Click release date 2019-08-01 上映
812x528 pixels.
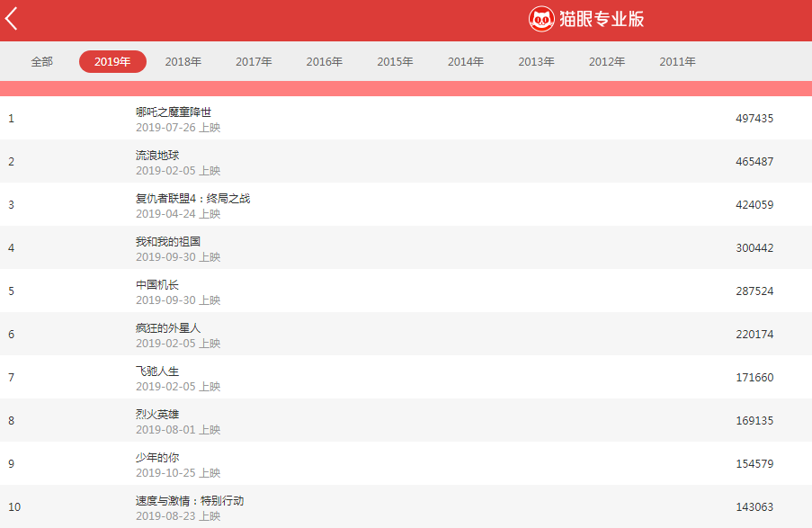178,430
